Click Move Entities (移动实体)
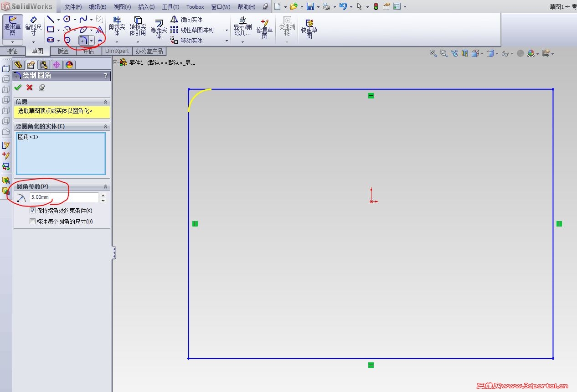The image size is (577, 392). tap(186, 41)
